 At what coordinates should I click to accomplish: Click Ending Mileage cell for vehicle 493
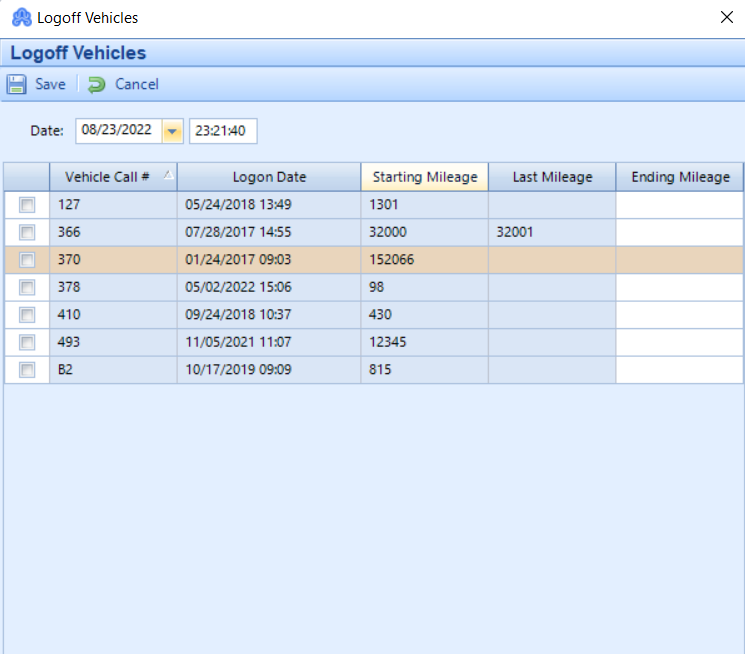(680, 342)
